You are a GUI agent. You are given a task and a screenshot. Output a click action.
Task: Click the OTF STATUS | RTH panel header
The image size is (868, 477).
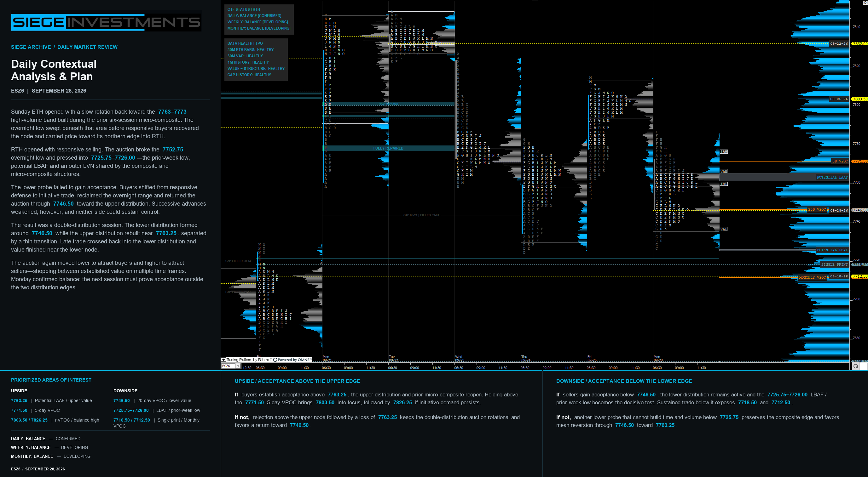click(244, 9)
